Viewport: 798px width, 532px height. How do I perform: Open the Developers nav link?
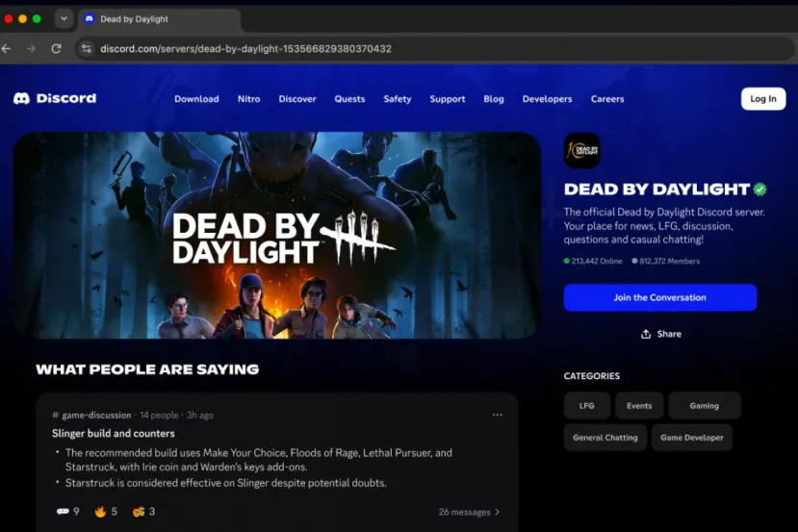click(547, 99)
